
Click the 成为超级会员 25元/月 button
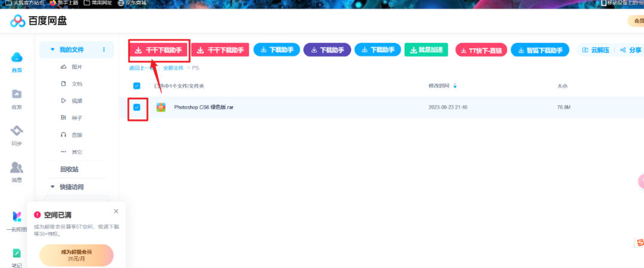[76, 255]
